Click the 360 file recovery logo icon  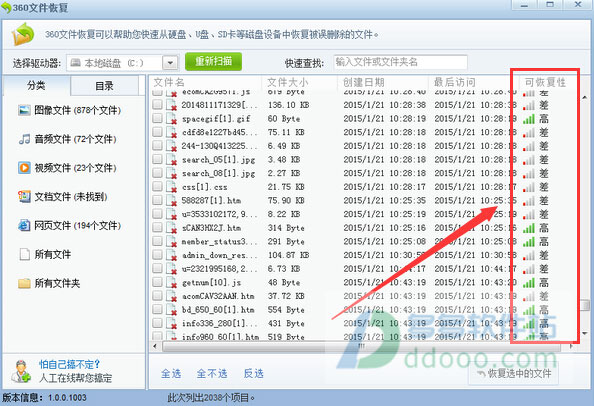tap(23, 34)
